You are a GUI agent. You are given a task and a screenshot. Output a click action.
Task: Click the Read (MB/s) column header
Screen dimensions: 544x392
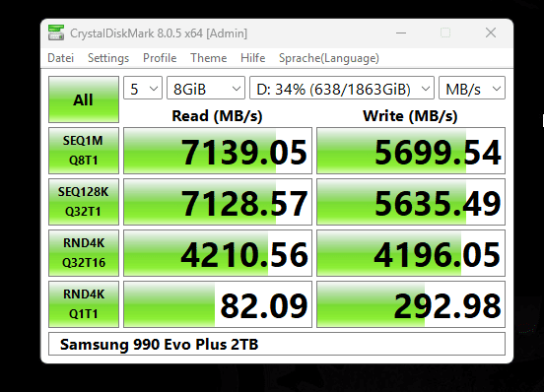point(217,116)
